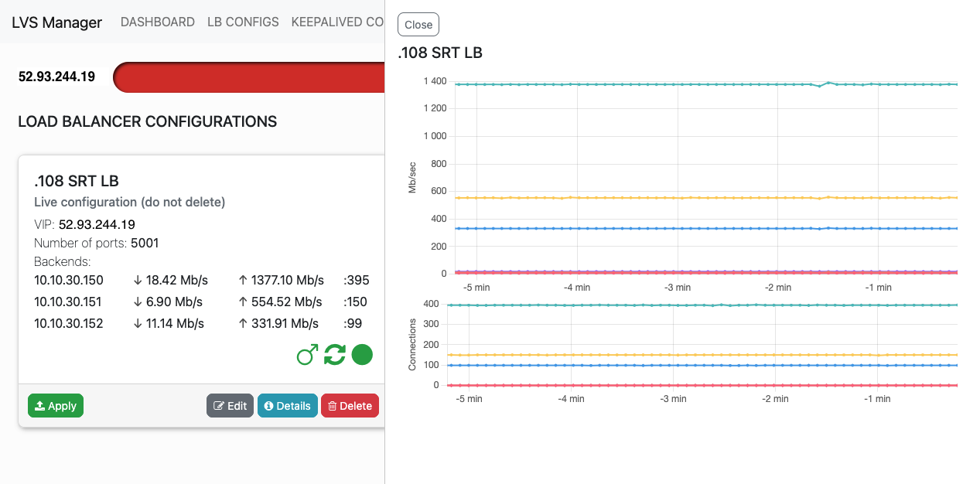This screenshot has height=484, width=980.
Task: Click the red 52.93.244.19 status bar
Action: [249, 77]
